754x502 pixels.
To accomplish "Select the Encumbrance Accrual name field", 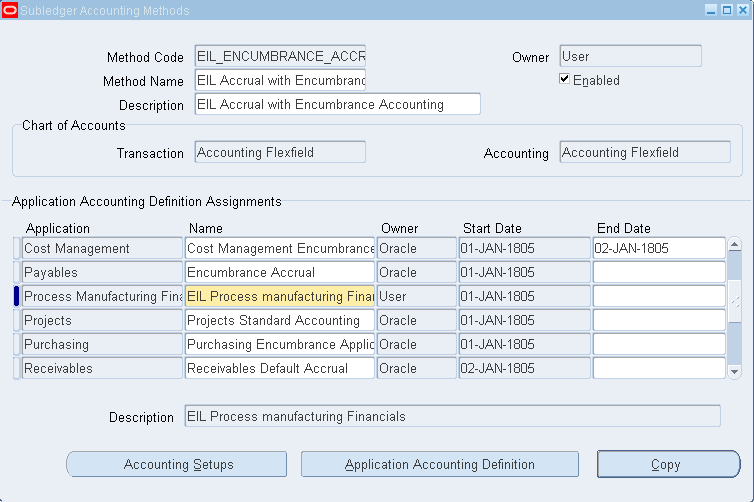I will 280,272.
